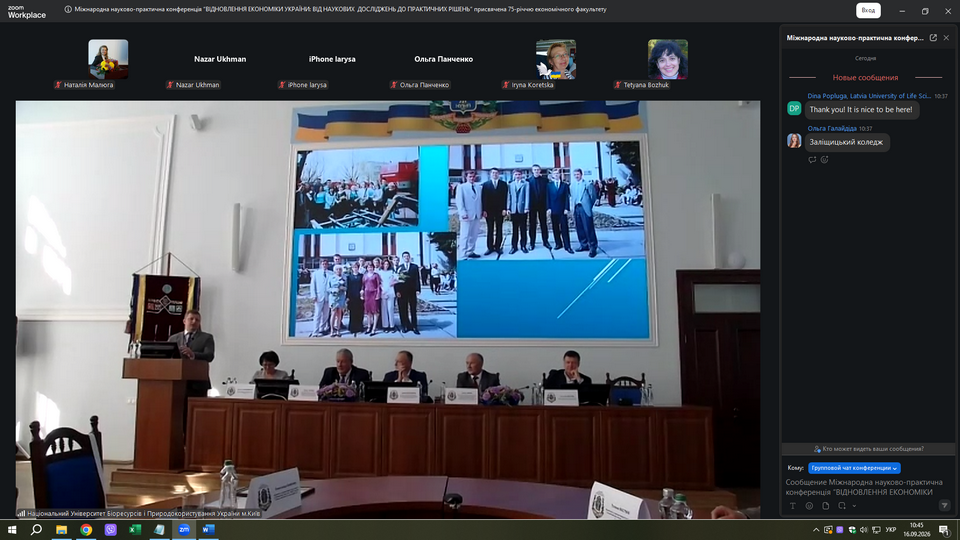Open Viber from the Windows taskbar
The height and width of the screenshot is (540, 960).
click(111, 530)
